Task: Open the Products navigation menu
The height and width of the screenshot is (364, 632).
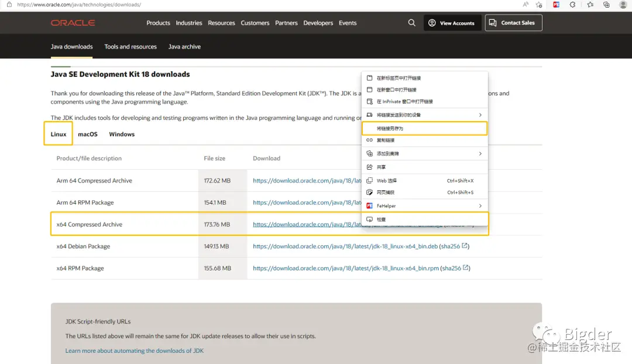Action: coord(158,23)
